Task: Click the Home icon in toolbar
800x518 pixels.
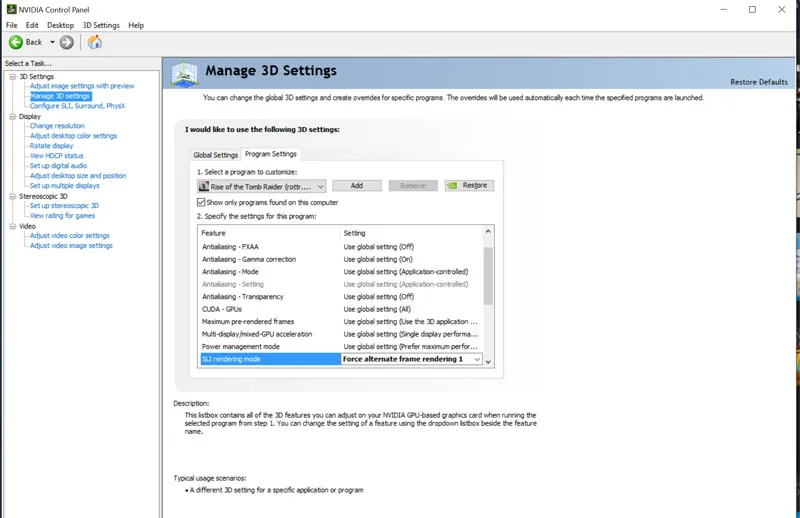Action: tap(95, 42)
